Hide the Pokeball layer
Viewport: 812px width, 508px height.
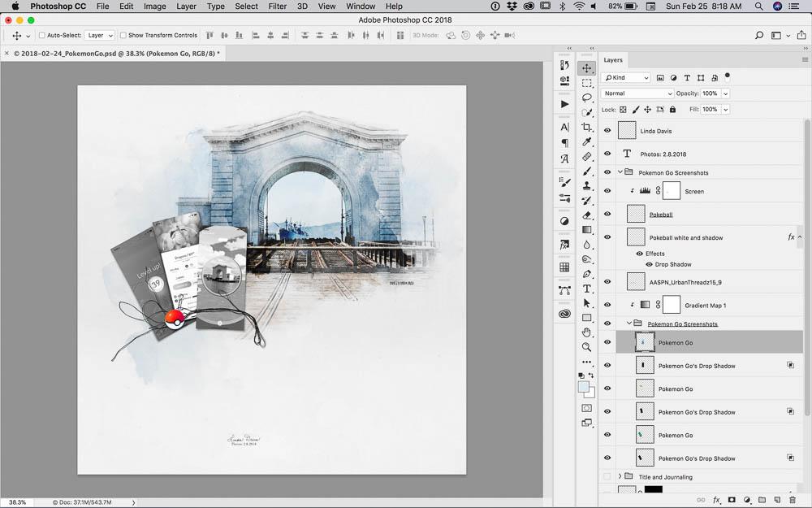pos(607,214)
